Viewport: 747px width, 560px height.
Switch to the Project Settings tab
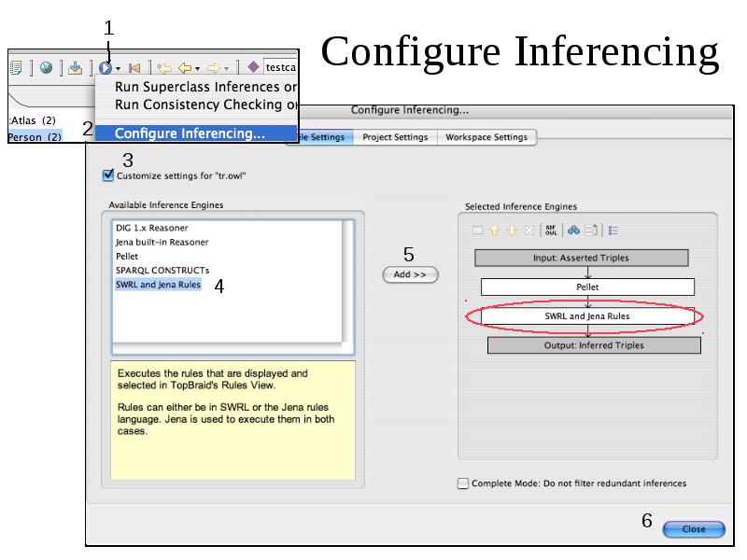coord(395,137)
